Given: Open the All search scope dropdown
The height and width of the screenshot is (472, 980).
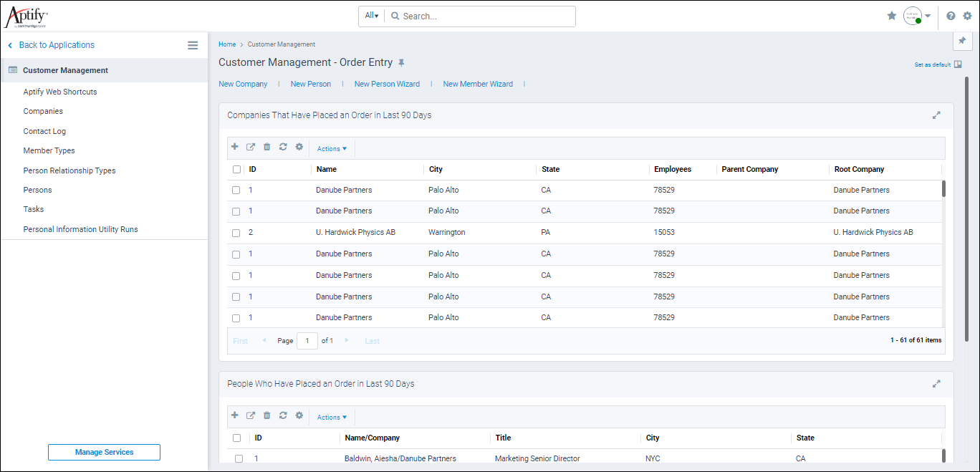Looking at the screenshot, I should (x=371, y=16).
